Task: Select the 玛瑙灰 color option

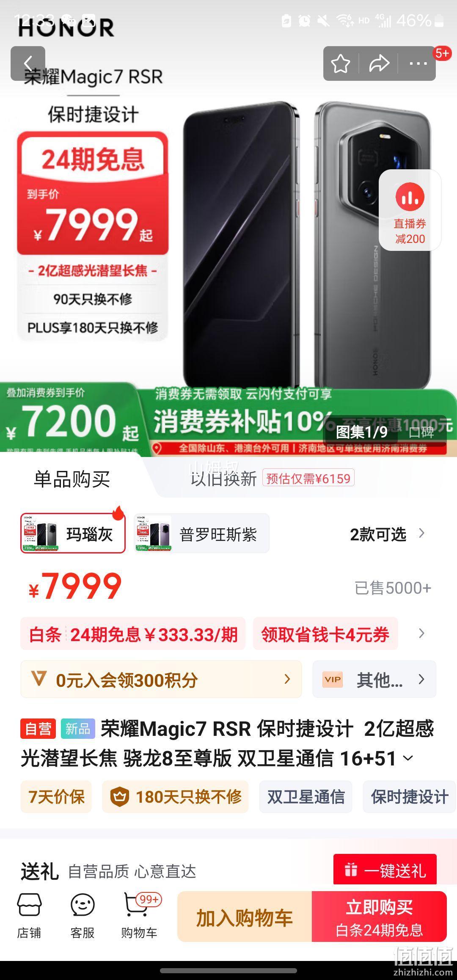Action: [x=73, y=533]
